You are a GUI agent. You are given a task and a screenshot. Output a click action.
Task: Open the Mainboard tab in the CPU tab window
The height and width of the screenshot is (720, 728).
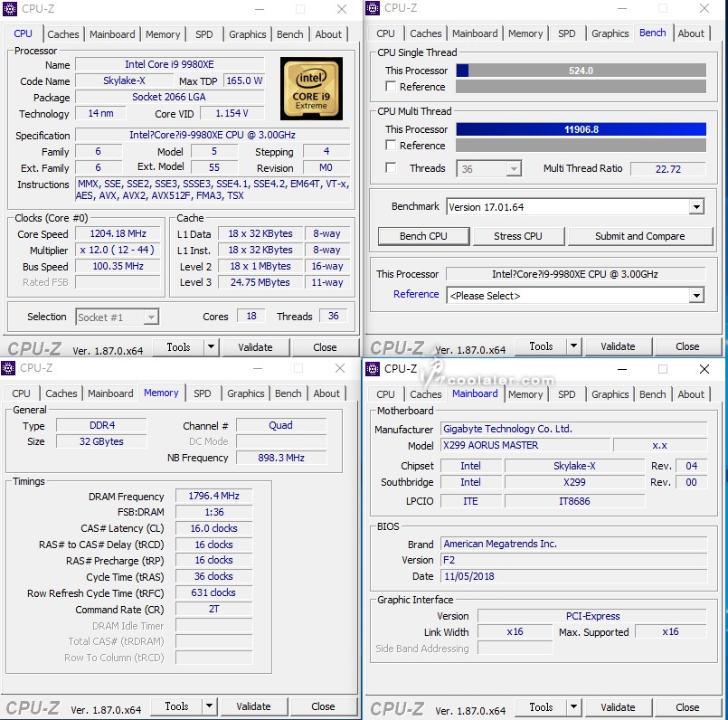[112, 34]
